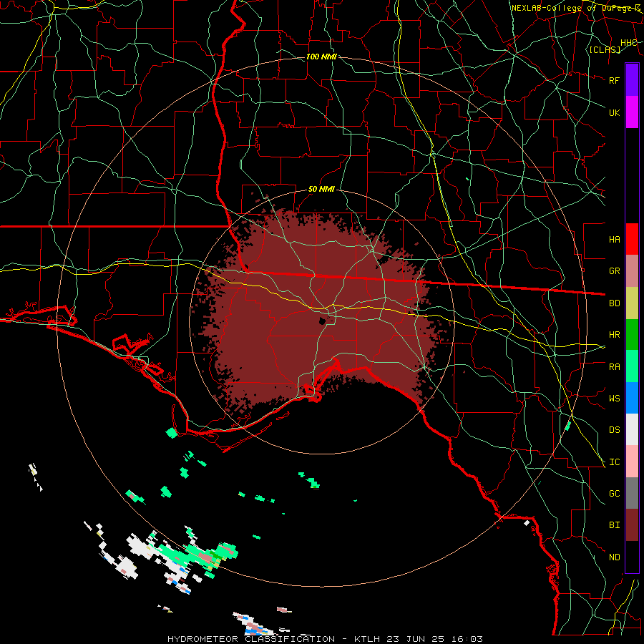Click the GR legend label
This screenshot has height=644, width=644.
tap(615, 271)
